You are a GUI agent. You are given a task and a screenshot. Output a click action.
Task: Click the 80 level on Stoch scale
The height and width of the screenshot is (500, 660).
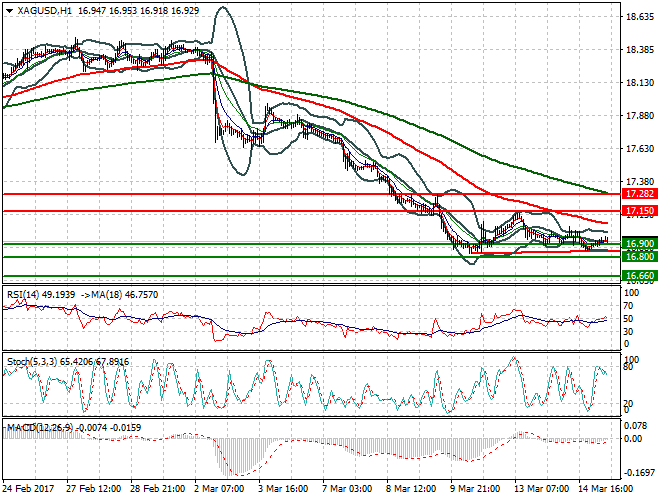pyautogui.click(x=628, y=368)
